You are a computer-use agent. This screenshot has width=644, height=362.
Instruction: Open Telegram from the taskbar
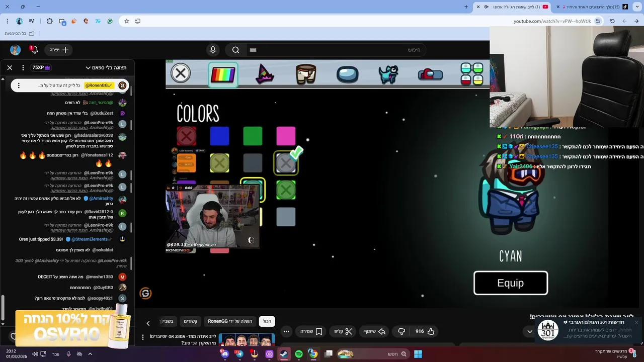click(x=239, y=354)
